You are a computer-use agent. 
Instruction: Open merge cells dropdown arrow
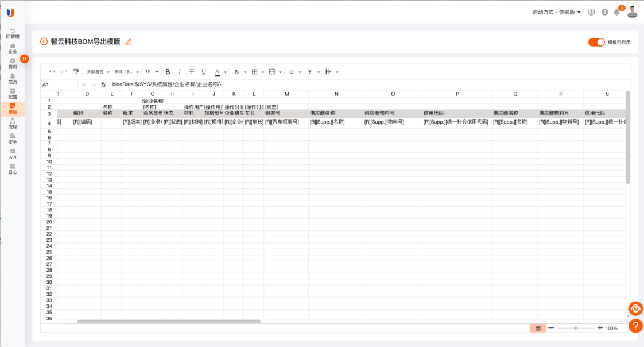pyautogui.click(x=281, y=72)
